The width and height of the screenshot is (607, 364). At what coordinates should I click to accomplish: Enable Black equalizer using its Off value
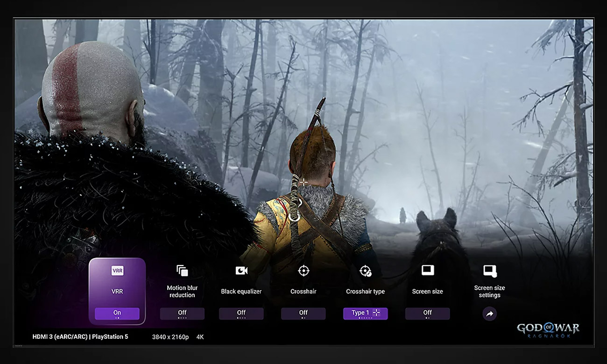(241, 313)
